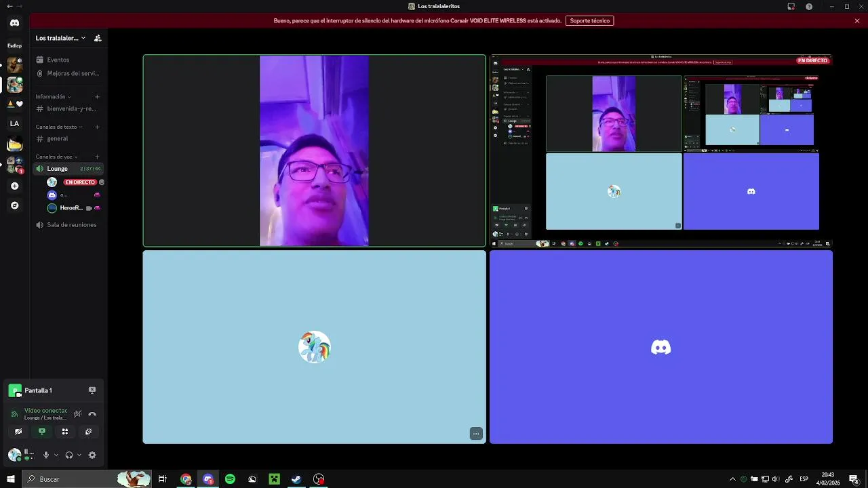Open Discord help question icon
The image size is (868, 488).
click(x=809, y=6)
